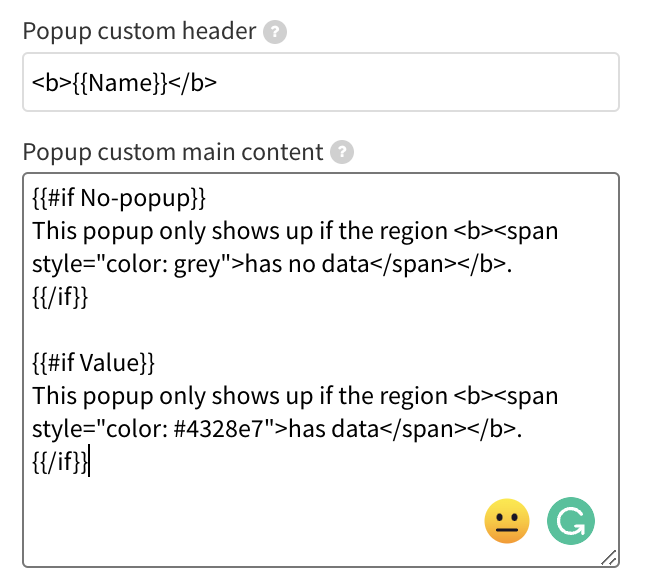The image size is (648, 588).
Task: Click the blank line between if blocks
Action: (321, 330)
